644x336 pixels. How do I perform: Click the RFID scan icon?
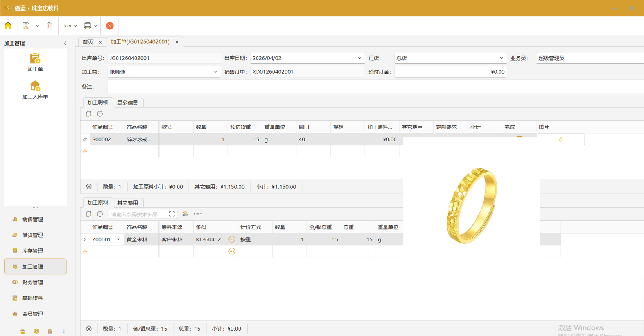coord(185,214)
